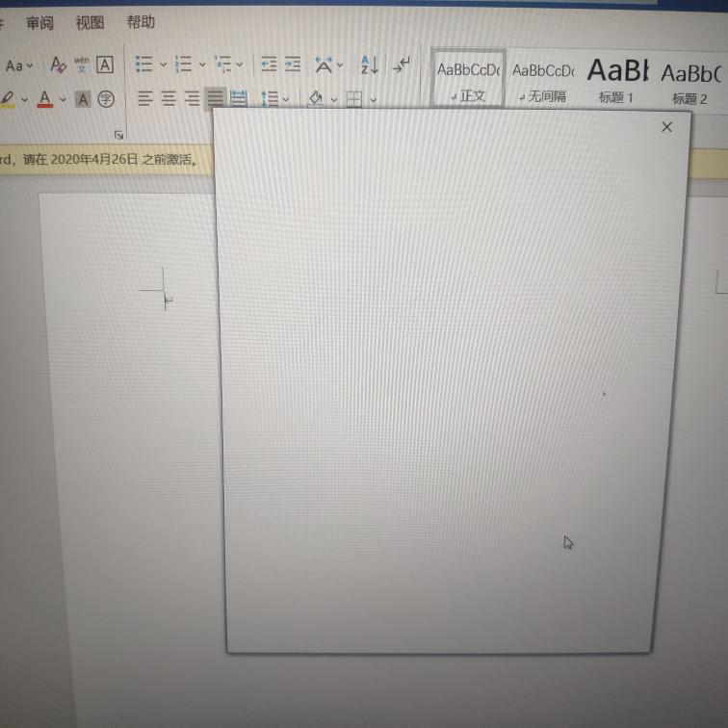Toggle Show/Hide paragraph marks
Image resolution: width=728 pixels, height=728 pixels.
tap(402, 65)
